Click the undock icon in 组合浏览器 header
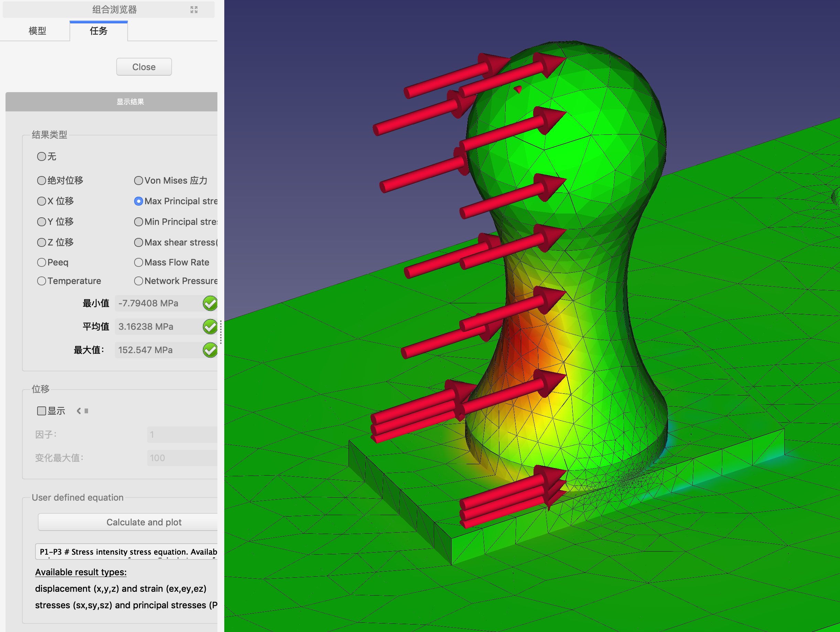Viewport: 840px width, 632px height. click(x=194, y=10)
